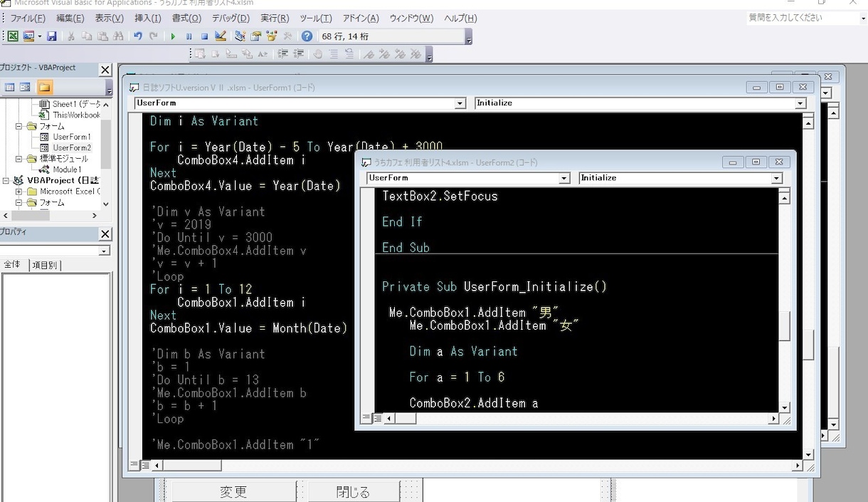Open the デバッグ(D) menu
This screenshot has width=868, height=502.
(231, 19)
